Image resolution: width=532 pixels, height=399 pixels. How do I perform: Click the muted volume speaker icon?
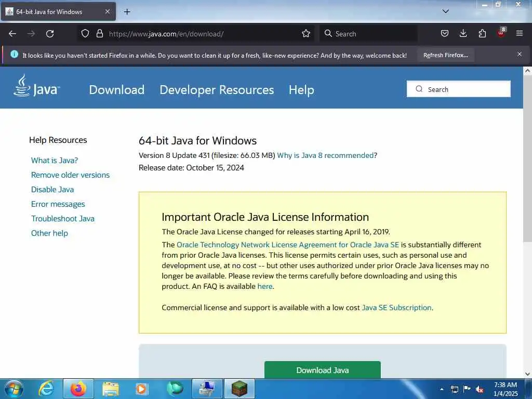(x=480, y=389)
